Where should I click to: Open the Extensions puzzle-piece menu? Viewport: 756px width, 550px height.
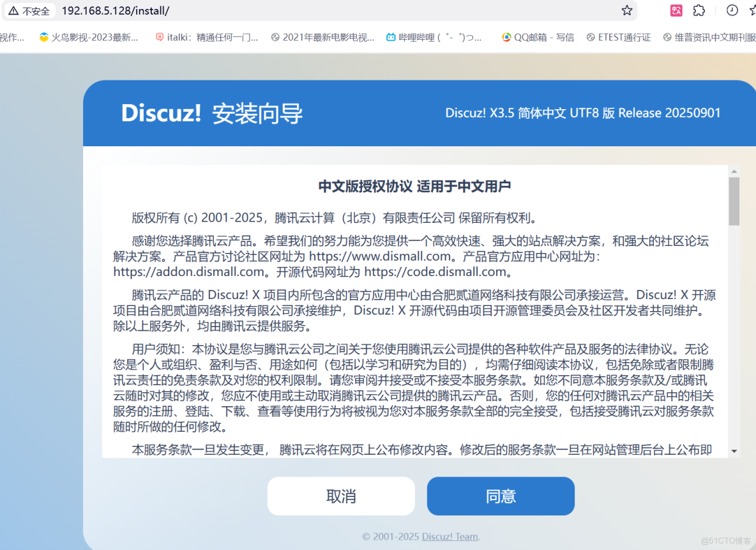(x=699, y=10)
